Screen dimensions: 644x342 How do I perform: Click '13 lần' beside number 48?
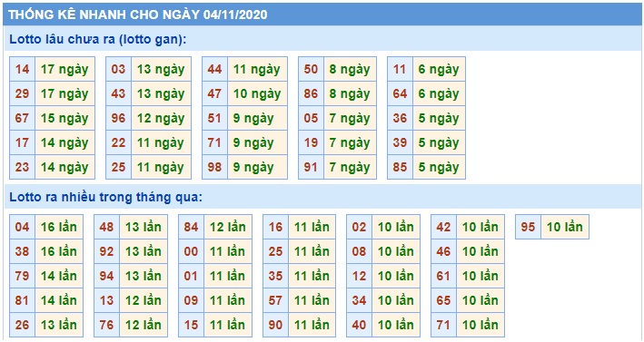tap(144, 227)
